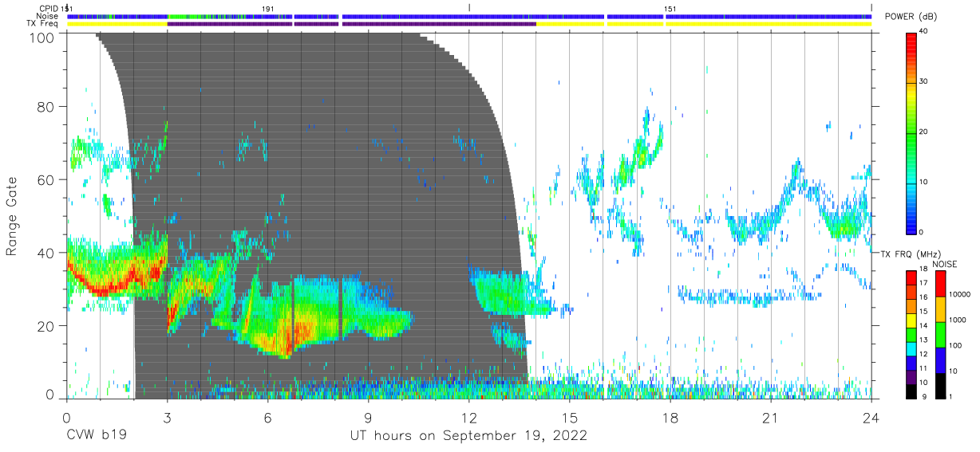Click the POWER (dB) colorbar title
The width and height of the screenshot is (980, 452).
pyautogui.click(x=911, y=18)
